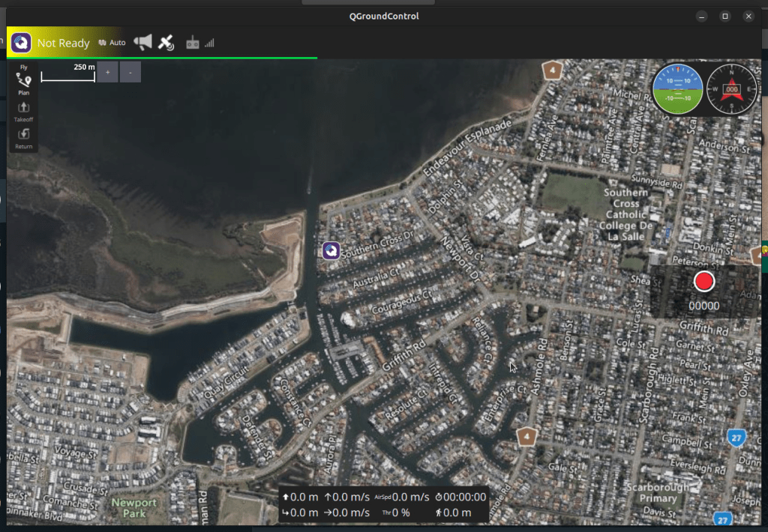Open the RC signal strength bars
The height and width of the screenshot is (532, 768).
209,43
